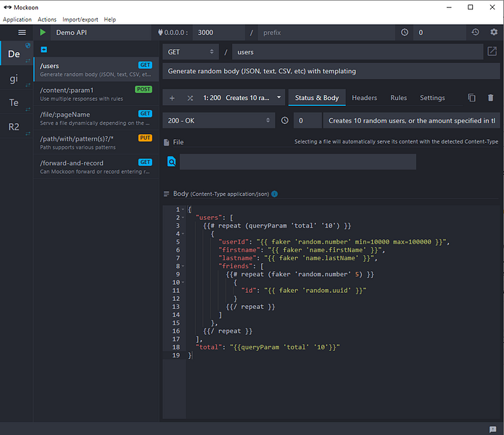
Task: Toggle random response mode shuffle icon
Action: (190, 98)
